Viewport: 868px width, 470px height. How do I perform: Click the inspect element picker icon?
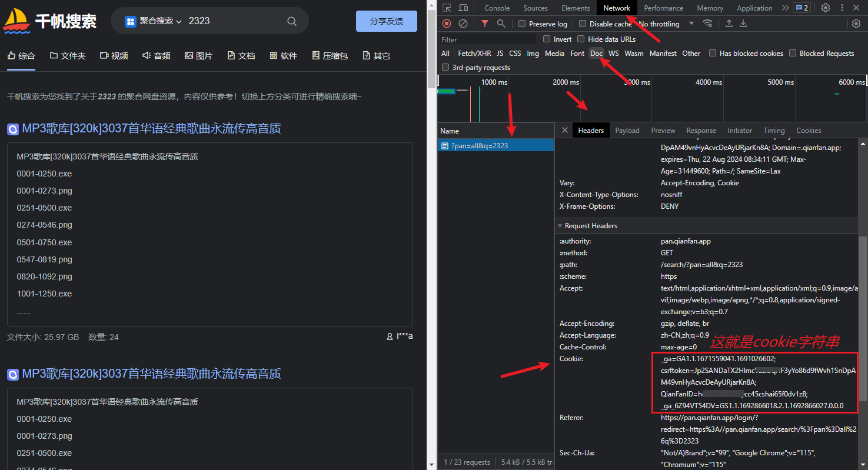click(x=447, y=8)
